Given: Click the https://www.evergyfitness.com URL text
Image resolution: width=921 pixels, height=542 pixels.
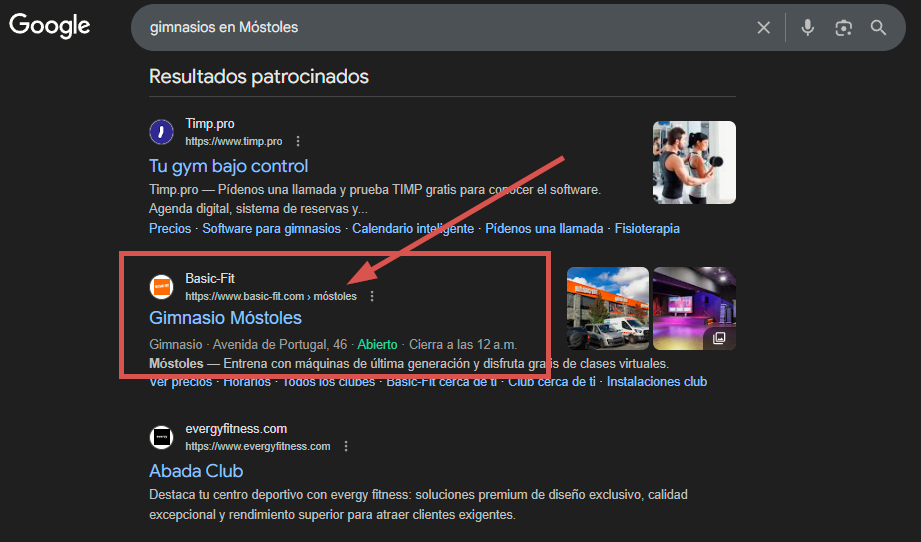Looking at the screenshot, I should point(258,446).
